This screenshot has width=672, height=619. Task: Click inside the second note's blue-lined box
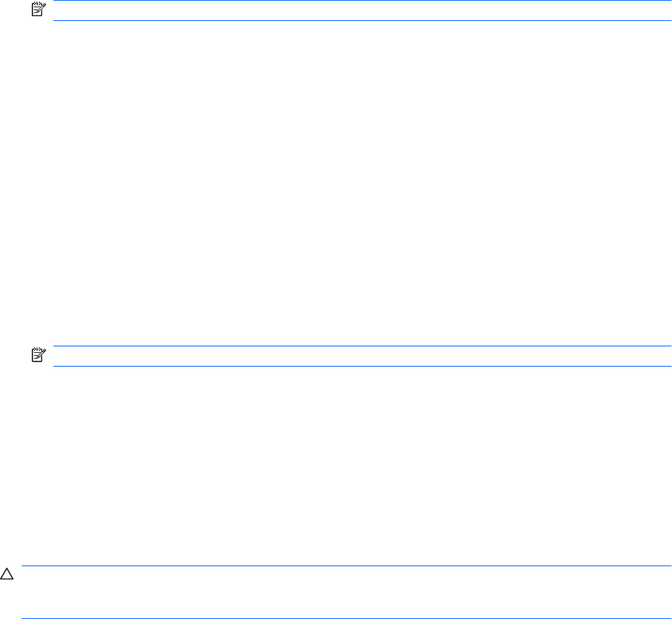click(x=362, y=356)
